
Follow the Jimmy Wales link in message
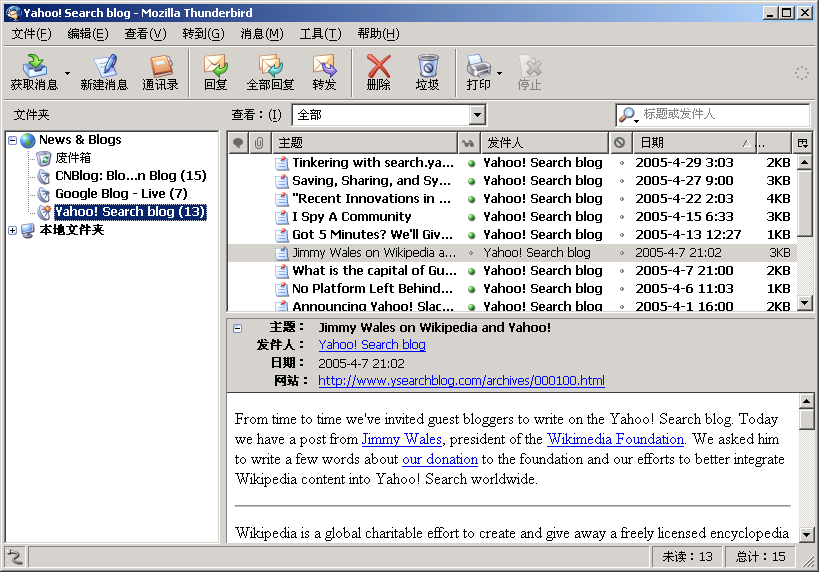tap(402, 439)
